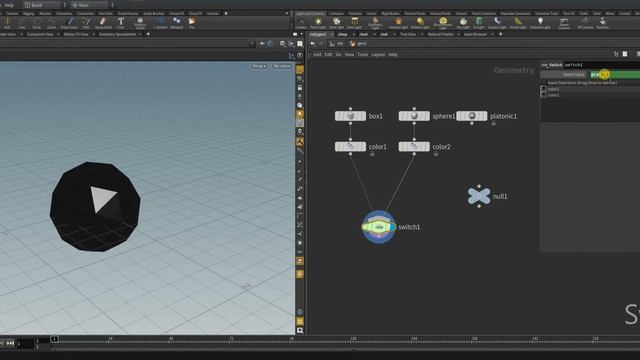Add a Distant Light from shelf
Viewport: 640px width, 360px height.
tap(420, 23)
